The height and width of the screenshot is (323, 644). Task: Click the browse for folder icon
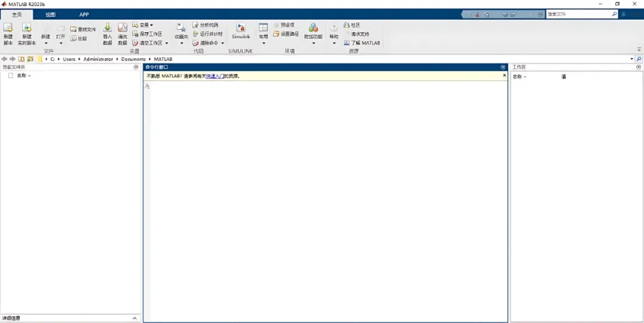[30, 59]
